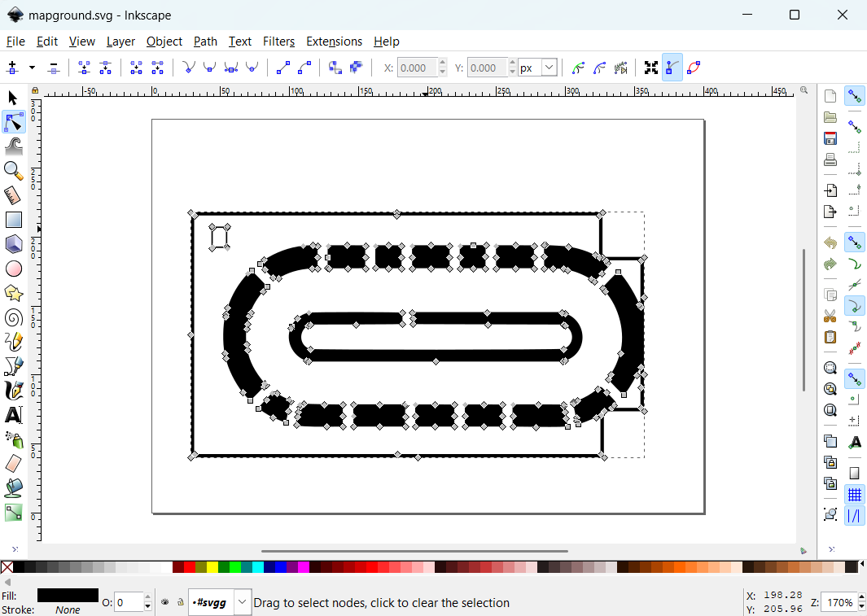The image size is (867, 616).
Task: Click the black Fill color indicator
Action: click(68, 596)
